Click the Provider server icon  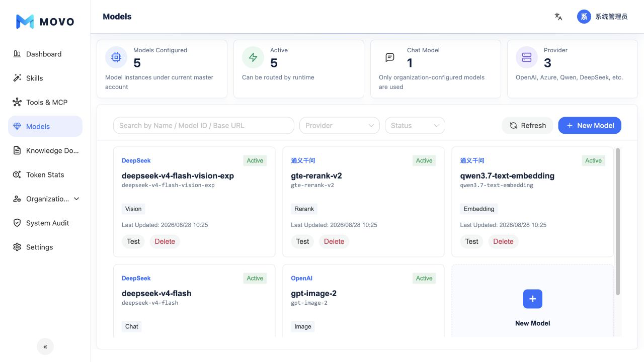527,57
